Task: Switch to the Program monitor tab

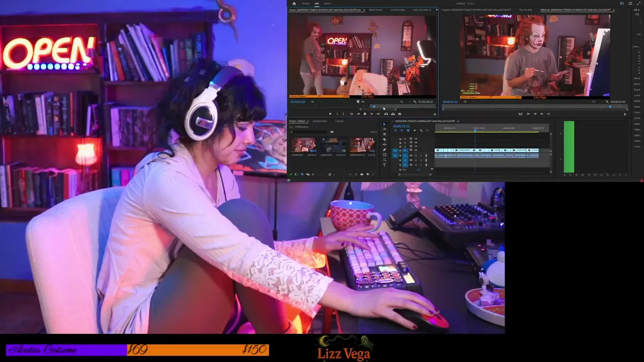Action: pyautogui.click(x=476, y=10)
